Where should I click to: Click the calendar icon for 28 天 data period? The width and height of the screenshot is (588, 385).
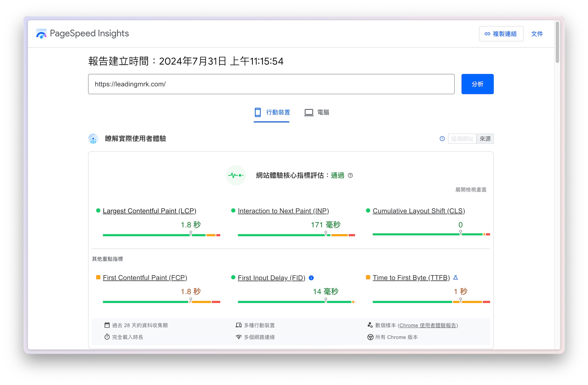click(107, 325)
